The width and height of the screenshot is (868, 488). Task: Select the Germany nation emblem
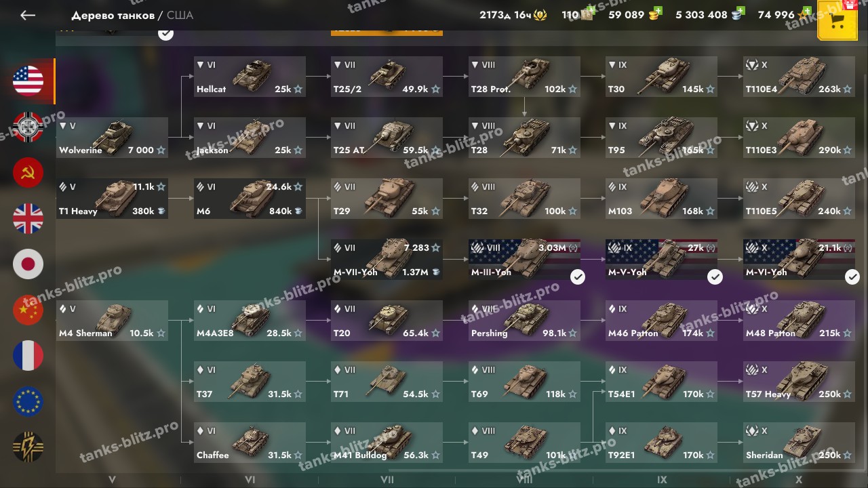(28, 127)
